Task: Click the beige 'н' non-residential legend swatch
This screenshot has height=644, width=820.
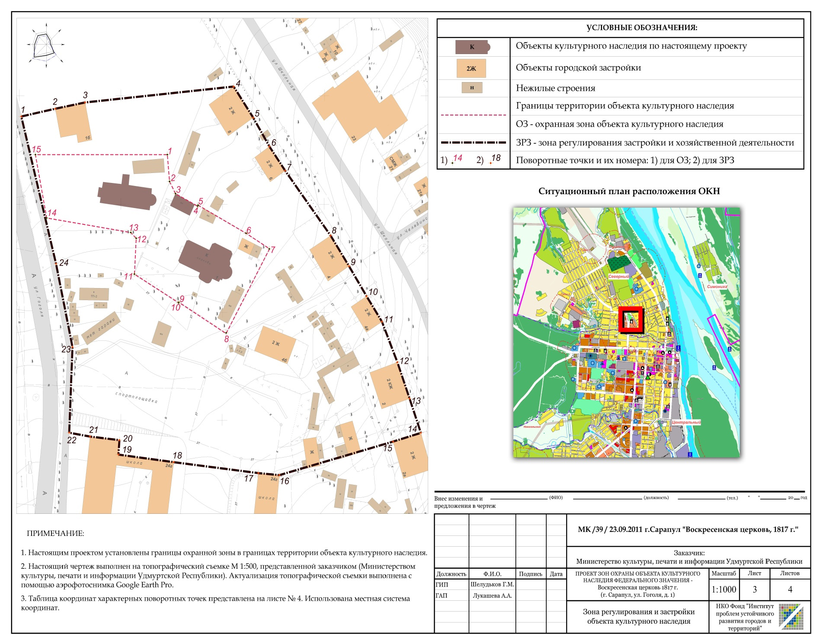Action: tap(472, 88)
